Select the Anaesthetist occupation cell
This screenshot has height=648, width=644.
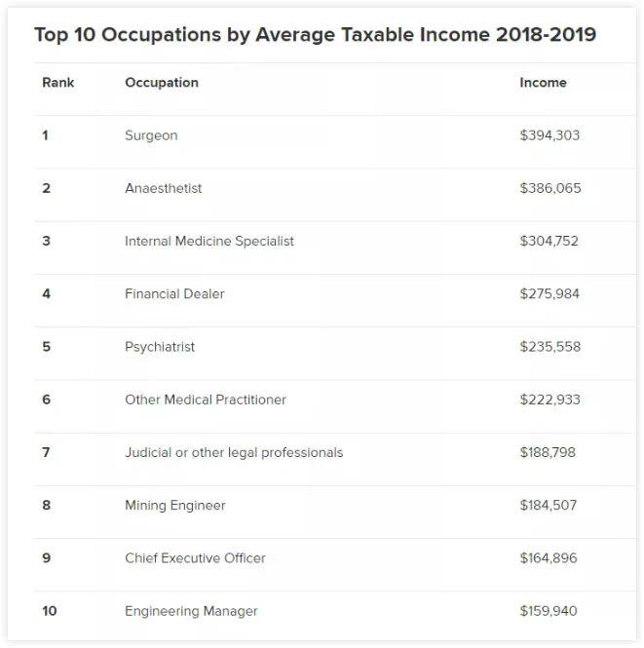pos(163,188)
